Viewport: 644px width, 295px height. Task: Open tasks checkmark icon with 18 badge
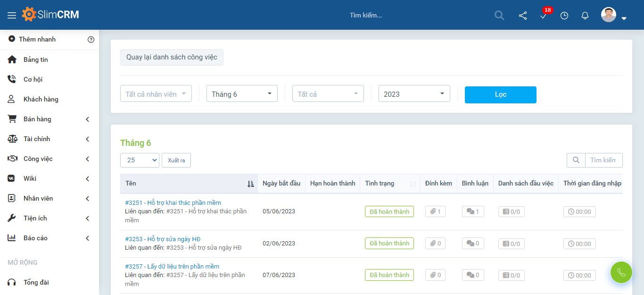coord(544,16)
